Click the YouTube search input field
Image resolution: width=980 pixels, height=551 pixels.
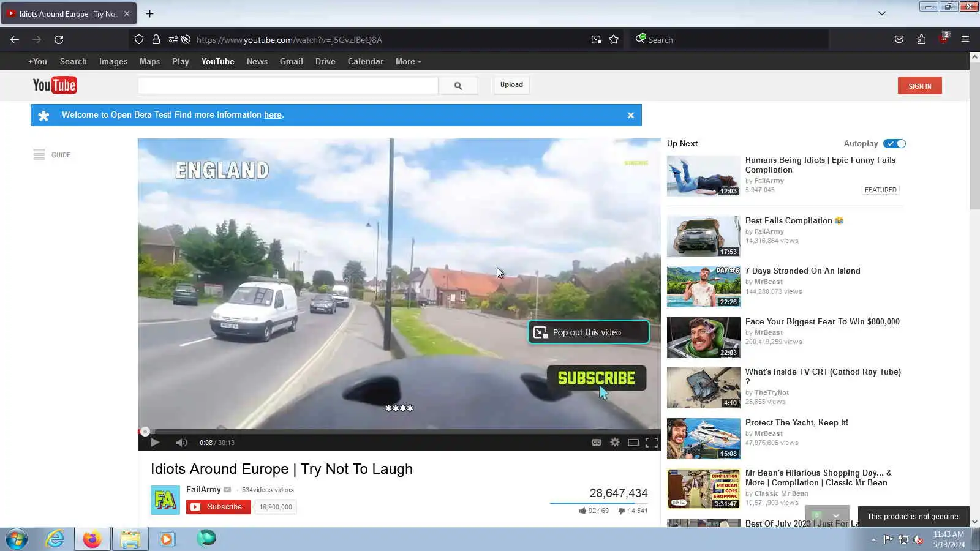(x=288, y=86)
